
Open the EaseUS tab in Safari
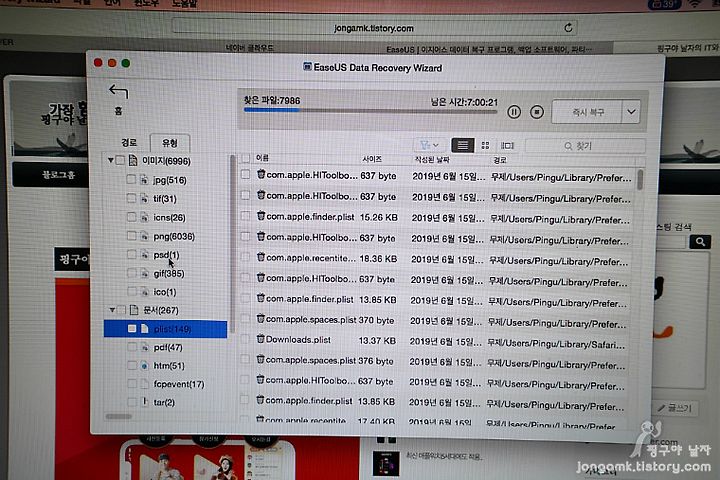488,49
